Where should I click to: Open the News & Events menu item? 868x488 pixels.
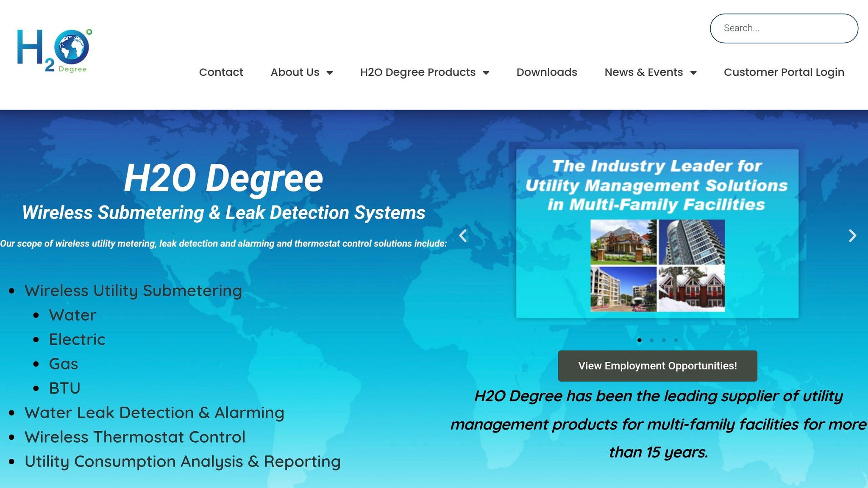click(x=644, y=72)
